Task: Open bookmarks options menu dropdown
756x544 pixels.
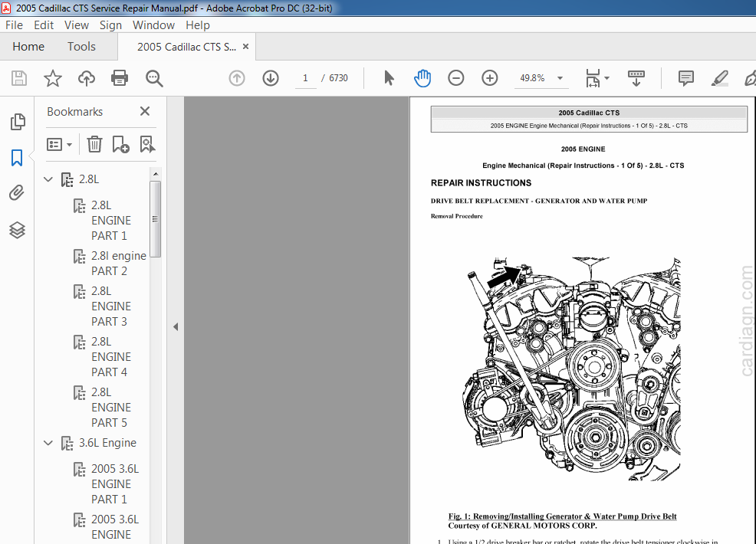Action: [59, 144]
